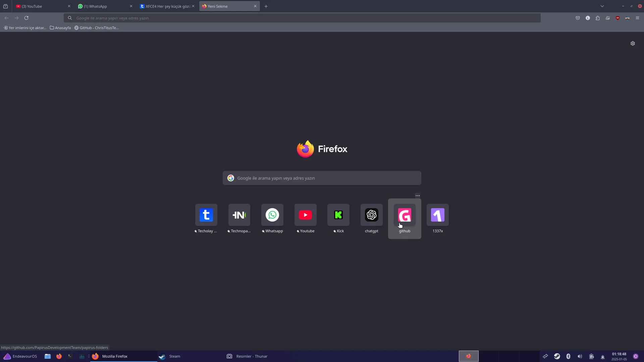Expand the list all tabs chevron
This screenshot has height=362, width=644.
(x=602, y=6)
